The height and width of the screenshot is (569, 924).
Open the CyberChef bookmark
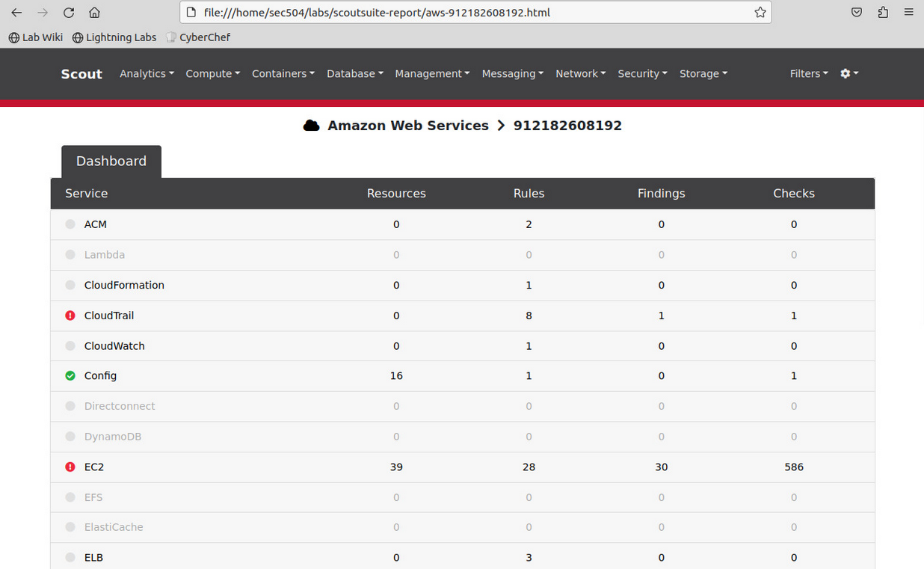(197, 37)
